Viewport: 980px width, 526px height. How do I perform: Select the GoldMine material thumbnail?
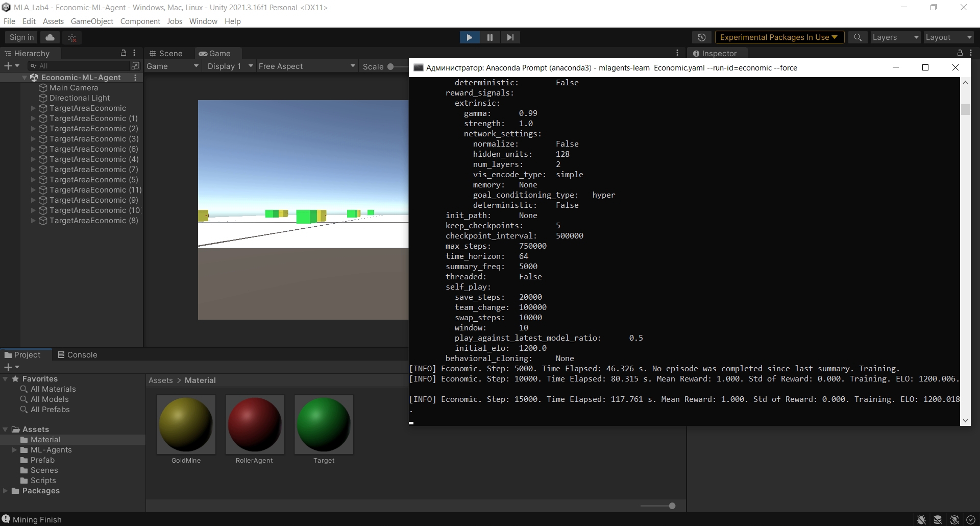(186, 424)
